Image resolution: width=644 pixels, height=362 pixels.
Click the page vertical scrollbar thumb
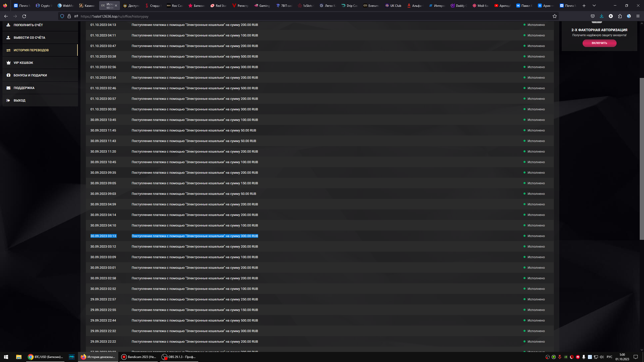641,158
